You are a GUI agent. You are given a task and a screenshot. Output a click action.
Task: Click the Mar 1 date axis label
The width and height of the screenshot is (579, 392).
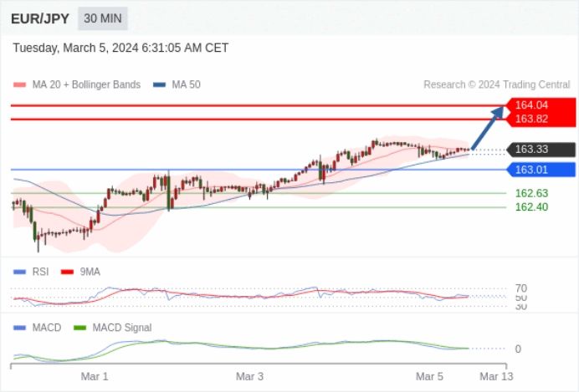pos(95,376)
